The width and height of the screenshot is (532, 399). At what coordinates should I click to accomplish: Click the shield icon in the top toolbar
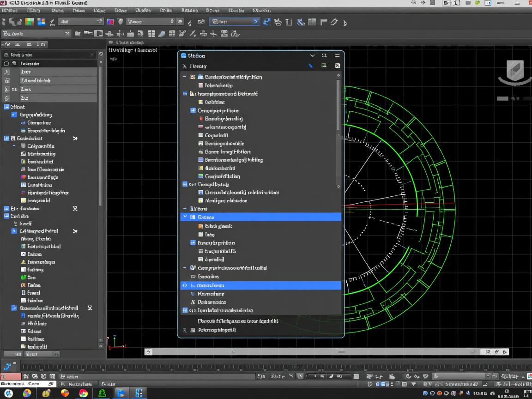121,22
